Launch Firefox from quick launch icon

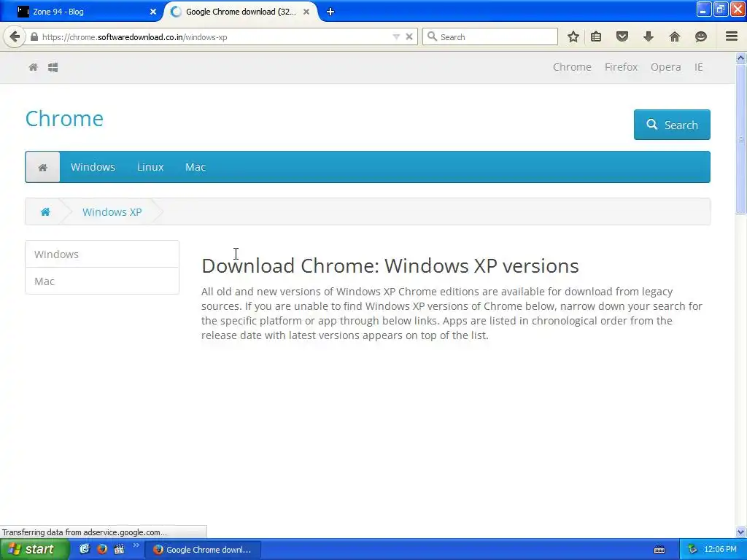(x=102, y=549)
